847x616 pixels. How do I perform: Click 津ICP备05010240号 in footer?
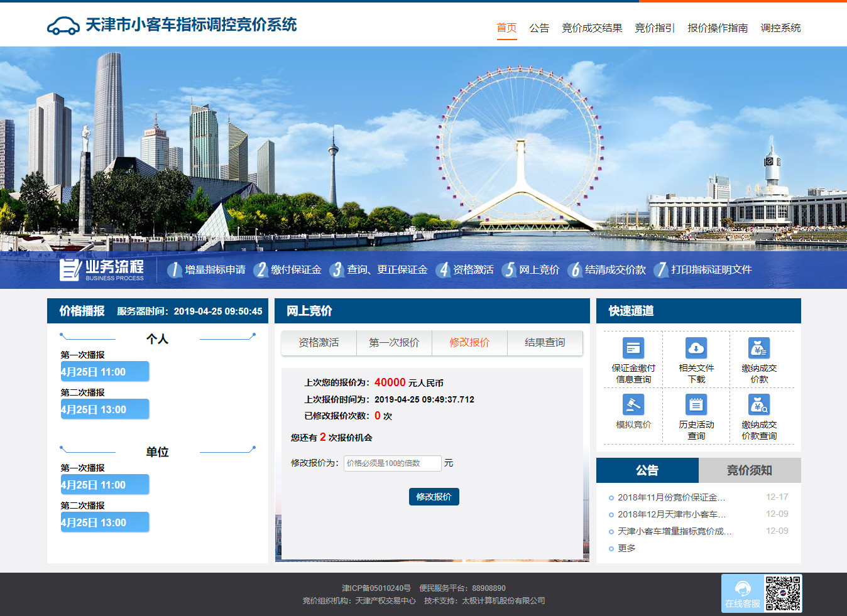376,588
